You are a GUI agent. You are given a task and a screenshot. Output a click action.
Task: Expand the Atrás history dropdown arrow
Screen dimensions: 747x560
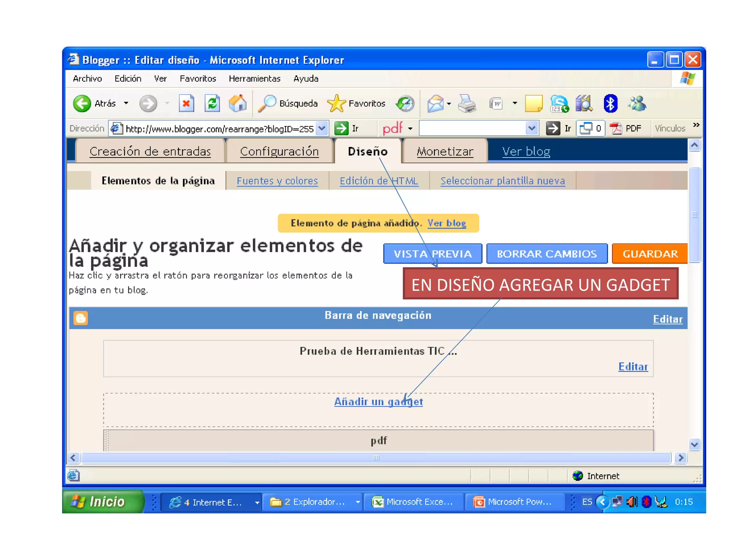pyautogui.click(x=126, y=104)
